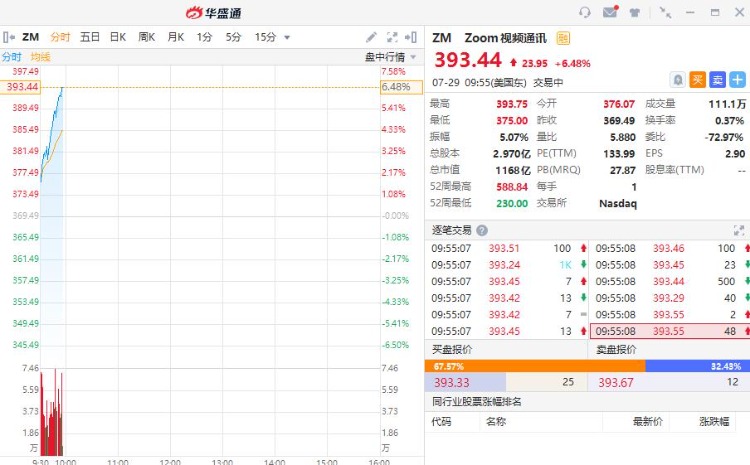Image resolution: width=750 pixels, height=465 pixels.
Task: Select the 5分 interval tab
Action: (233, 37)
